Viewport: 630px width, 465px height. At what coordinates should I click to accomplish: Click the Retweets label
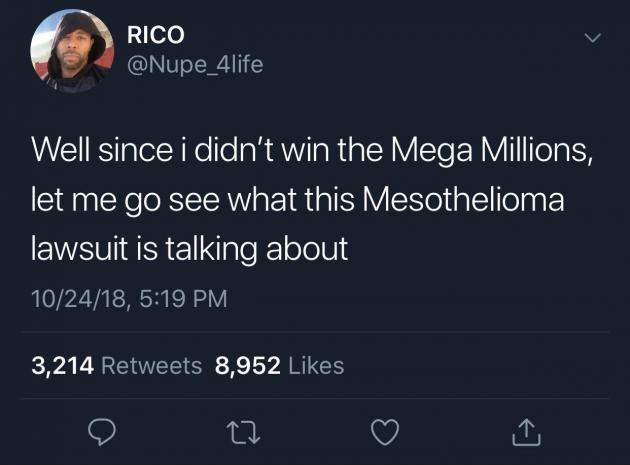(x=152, y=366)
